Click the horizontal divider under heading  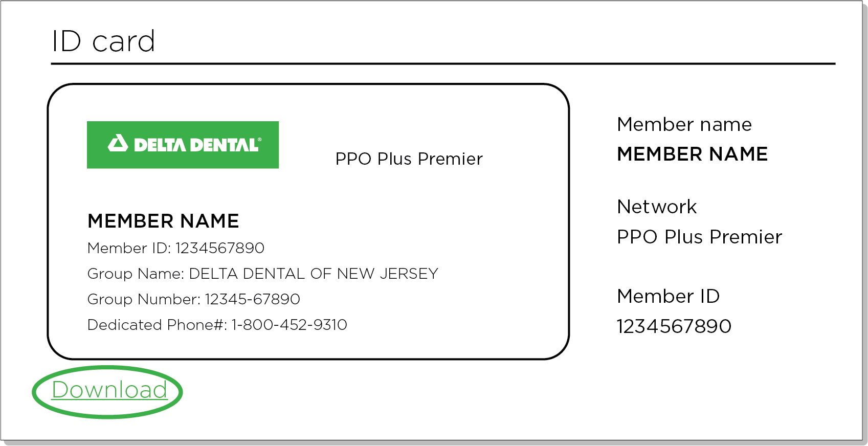(x=443, y=64)
